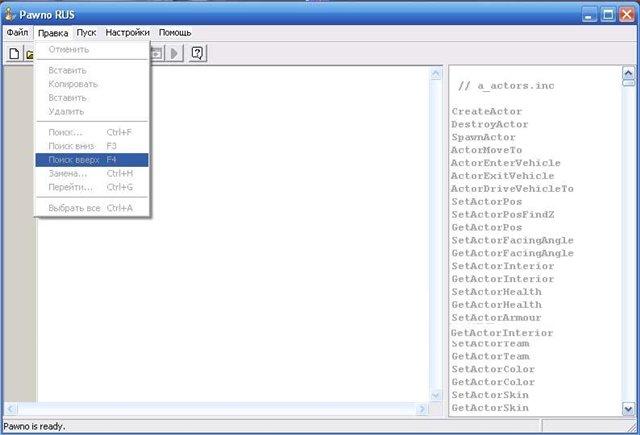Click the "Pawno is ready." status bar text
This screenshot has height=435, width=640.
tap(34, 426)
